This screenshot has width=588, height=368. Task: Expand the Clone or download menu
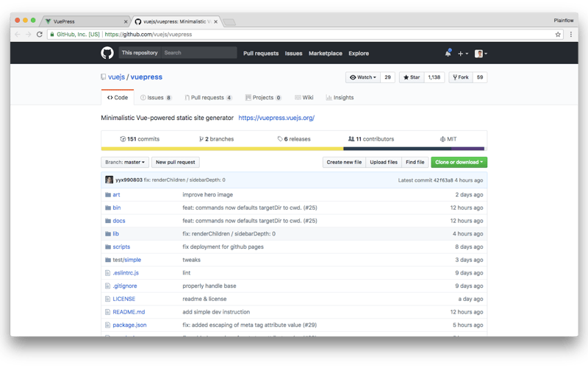point(459,162)
